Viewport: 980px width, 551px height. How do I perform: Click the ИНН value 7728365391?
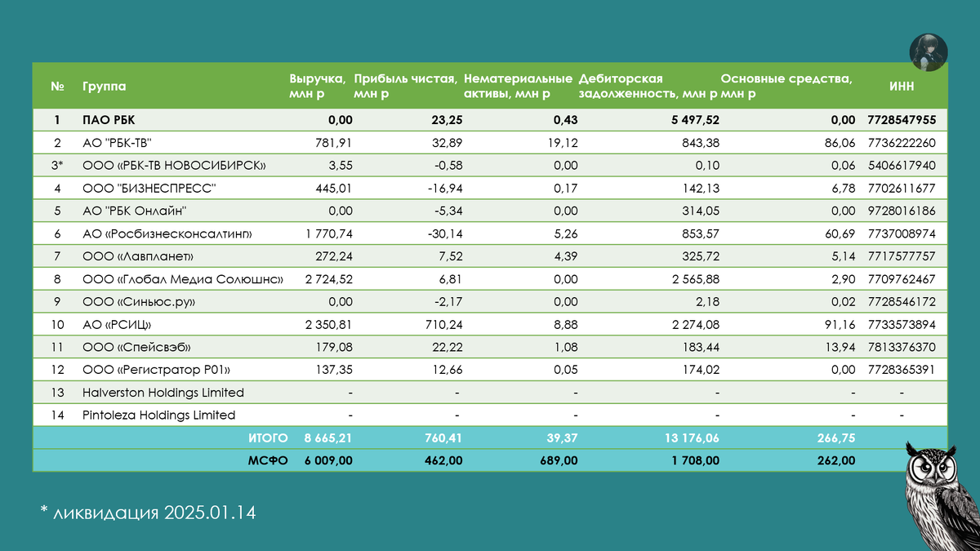coord(902,370)
